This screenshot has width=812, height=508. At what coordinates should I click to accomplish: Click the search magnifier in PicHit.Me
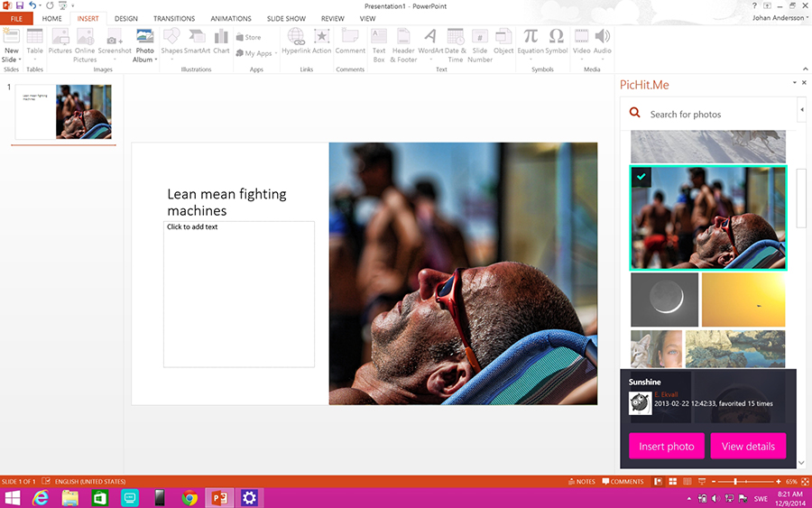click(635, 113)
